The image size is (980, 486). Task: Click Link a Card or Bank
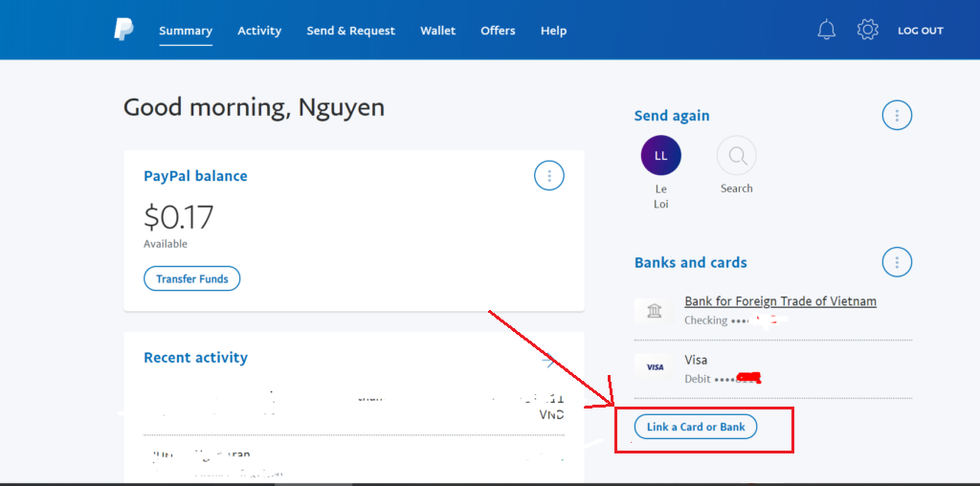[x=696, y=427]
